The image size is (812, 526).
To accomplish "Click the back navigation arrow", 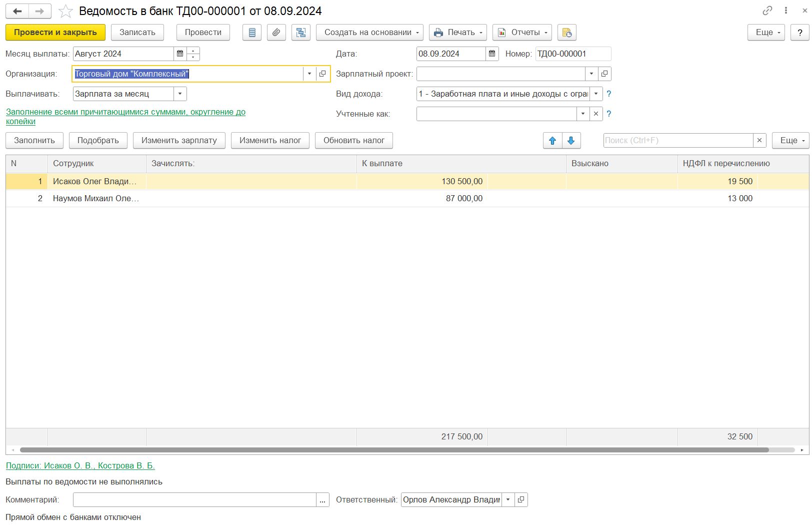I will pyautogui.click(x=17, y=11).
